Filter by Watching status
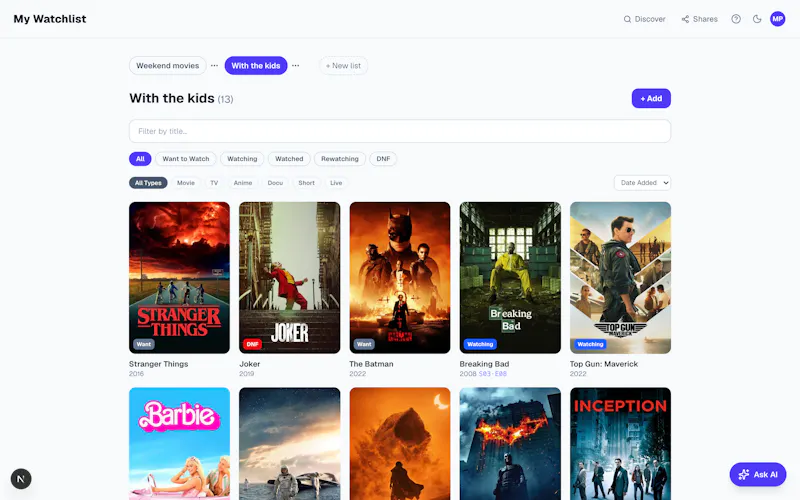 pyautogui.click(x=242, y=159)
